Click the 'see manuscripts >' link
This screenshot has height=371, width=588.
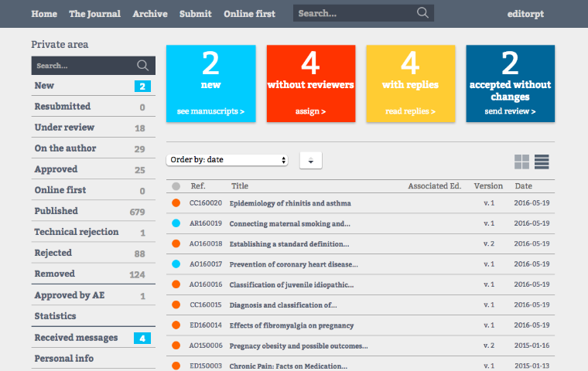click(x=210, y=111)
